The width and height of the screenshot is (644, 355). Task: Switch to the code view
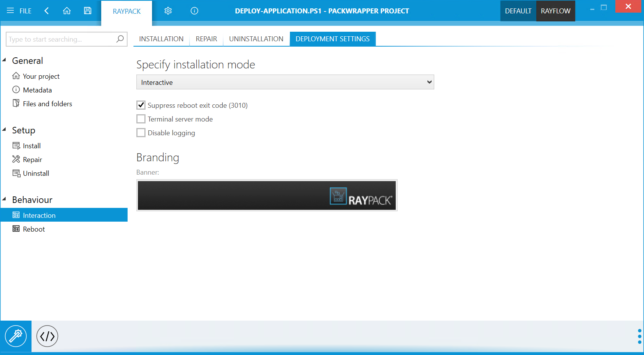(x=47, y=336)
